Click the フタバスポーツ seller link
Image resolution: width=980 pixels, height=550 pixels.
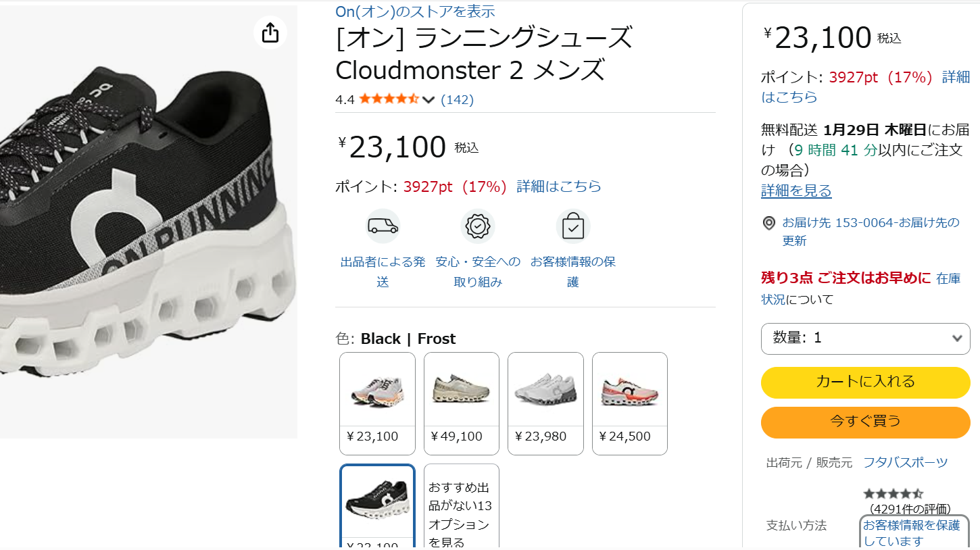tap(905, 463)
